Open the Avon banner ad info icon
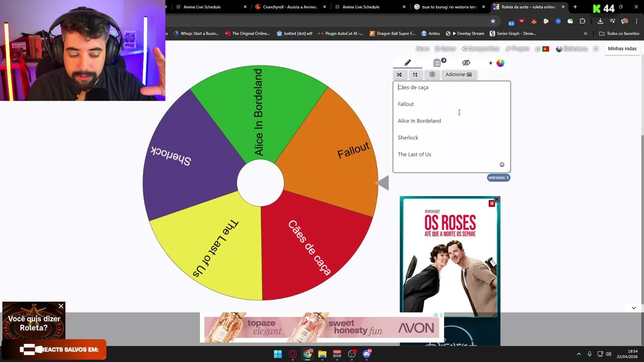The image size is (644, 362). [x=436, y=315]
